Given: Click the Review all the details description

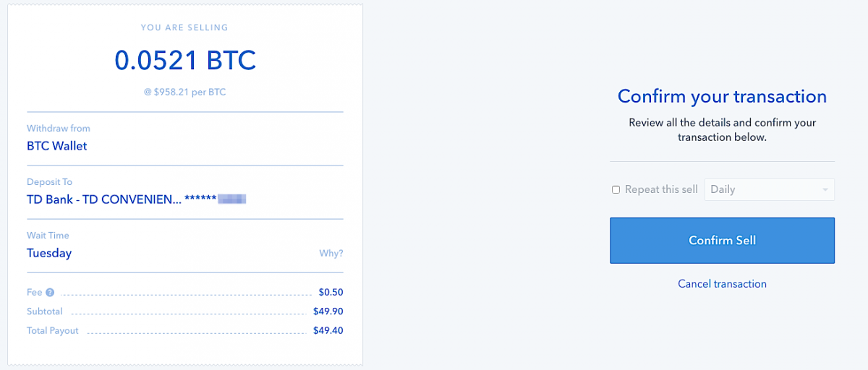Looking at the screenshot, I should pyautogui.click(x=722, y=130).
